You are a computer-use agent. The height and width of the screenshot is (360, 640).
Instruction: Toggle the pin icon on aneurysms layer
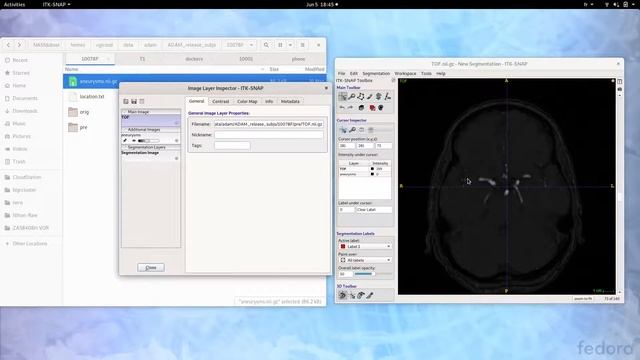[125, 141]
